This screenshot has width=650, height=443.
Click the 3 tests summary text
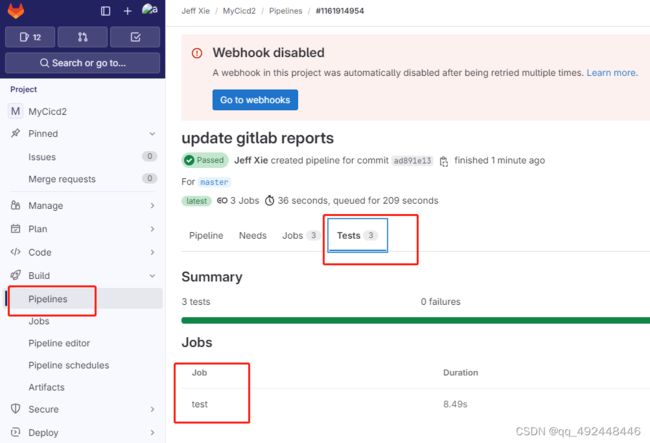[x=196, y=302]
